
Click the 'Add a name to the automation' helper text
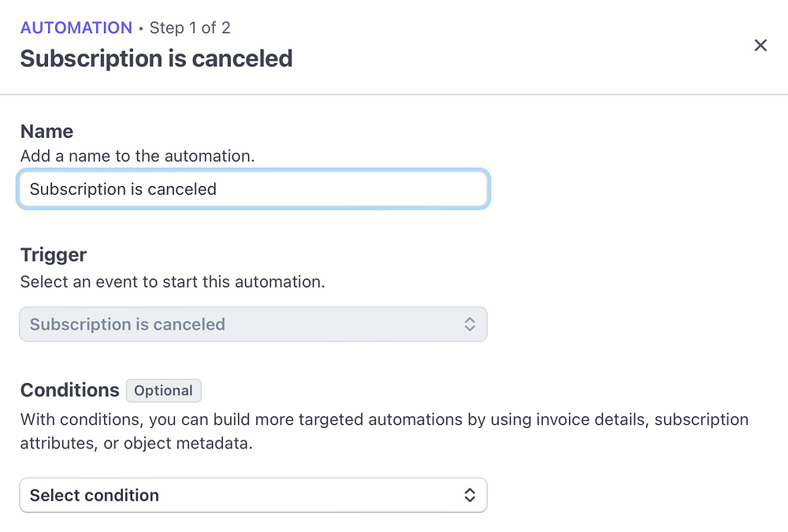(x=137, y=156)
